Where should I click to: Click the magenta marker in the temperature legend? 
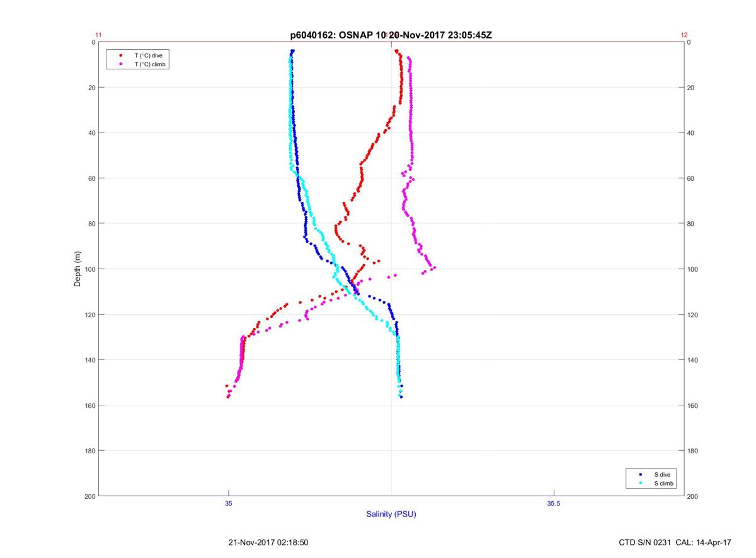pyautogui.click(x=120, y=64)
